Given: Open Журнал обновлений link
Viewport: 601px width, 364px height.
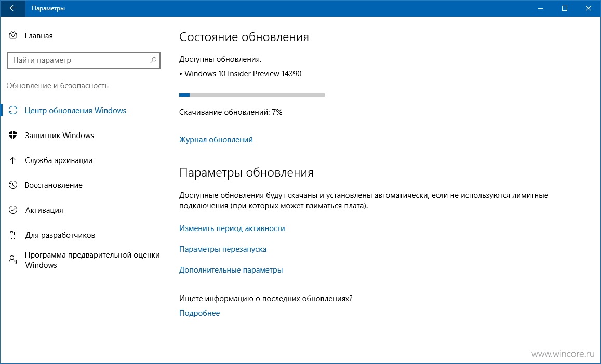Looking at the screenshot, I should (216, 140).
